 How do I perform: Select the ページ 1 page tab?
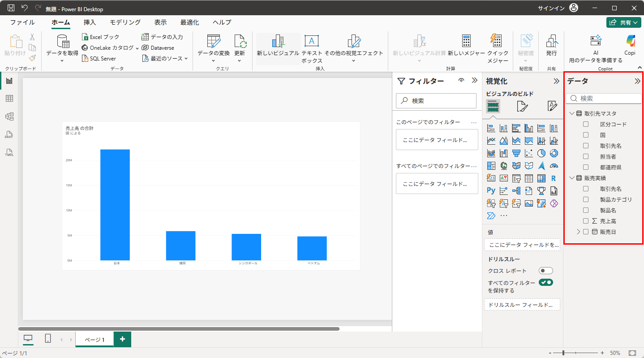[94, 340]
